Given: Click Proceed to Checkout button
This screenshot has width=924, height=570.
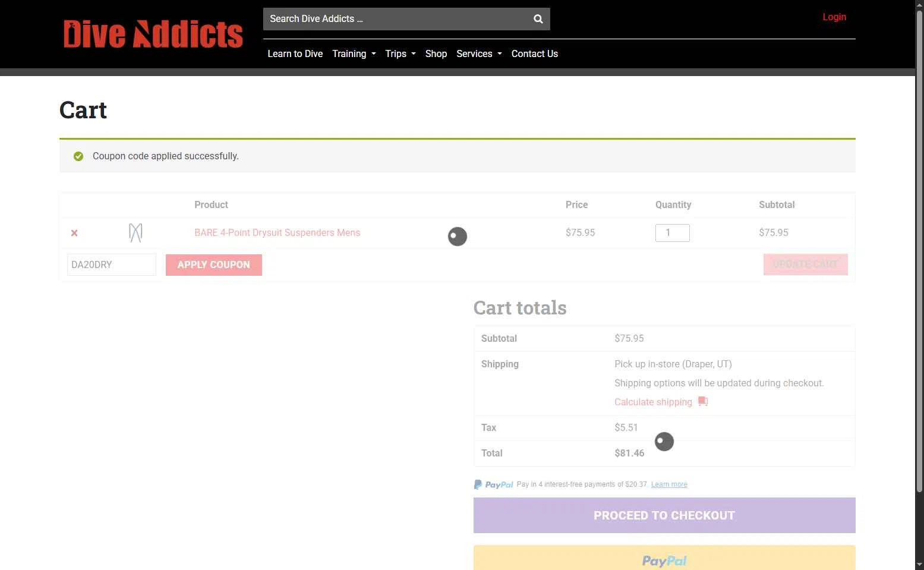Looking at the screenshot, I should pos(664,515).
